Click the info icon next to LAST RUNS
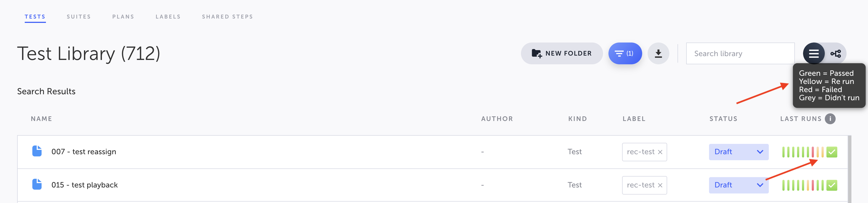The image size is (868, 203). pyautogui.click(x=830, y=119)
